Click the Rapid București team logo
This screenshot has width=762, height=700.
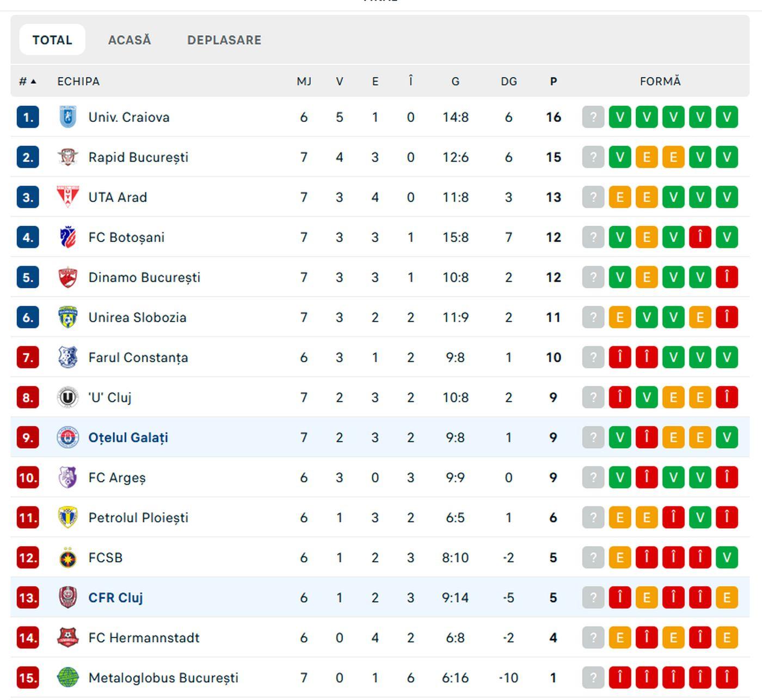pos(67,157)
